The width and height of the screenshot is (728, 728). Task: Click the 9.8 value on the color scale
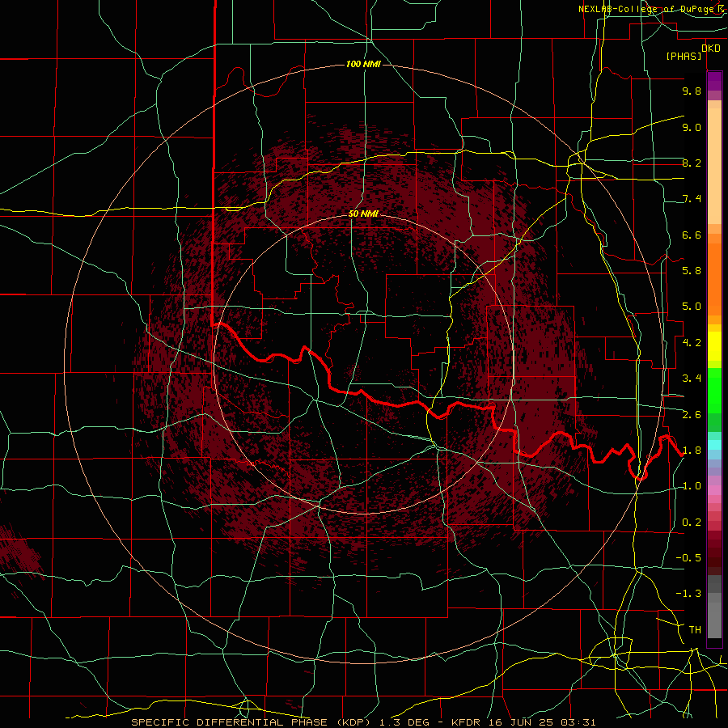(x=692, y=91)
